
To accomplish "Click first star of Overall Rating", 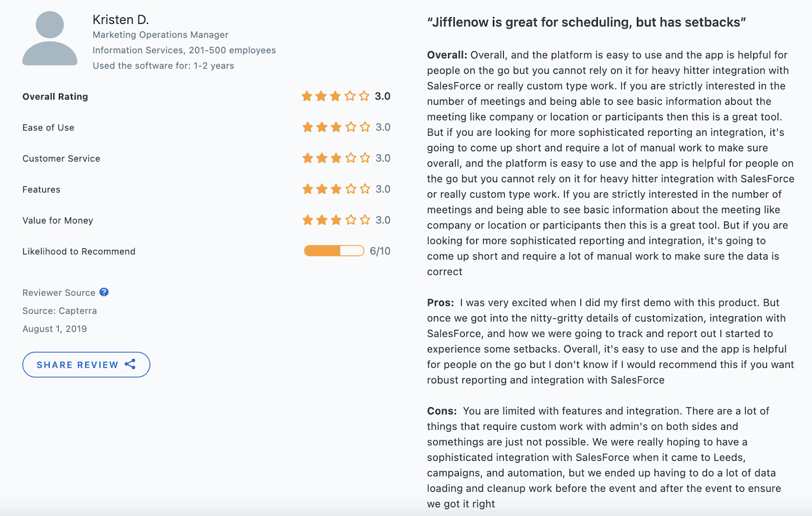I will pos(307,96).
